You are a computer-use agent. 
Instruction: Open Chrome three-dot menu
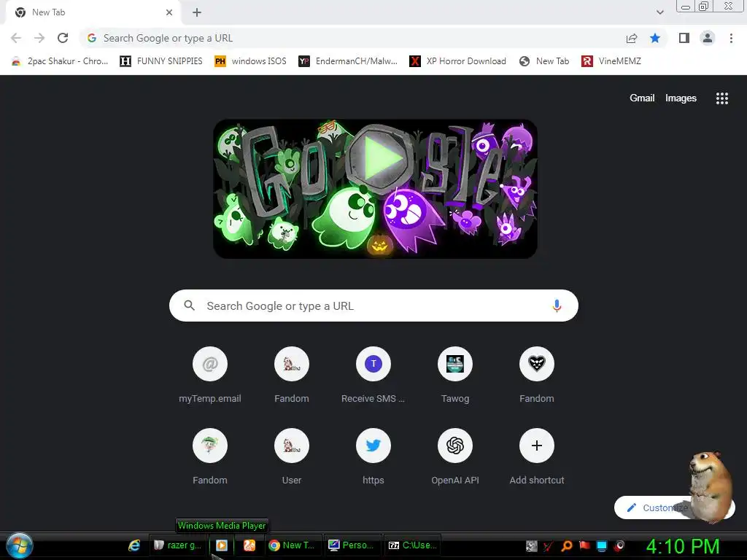[x=731, y=38]
